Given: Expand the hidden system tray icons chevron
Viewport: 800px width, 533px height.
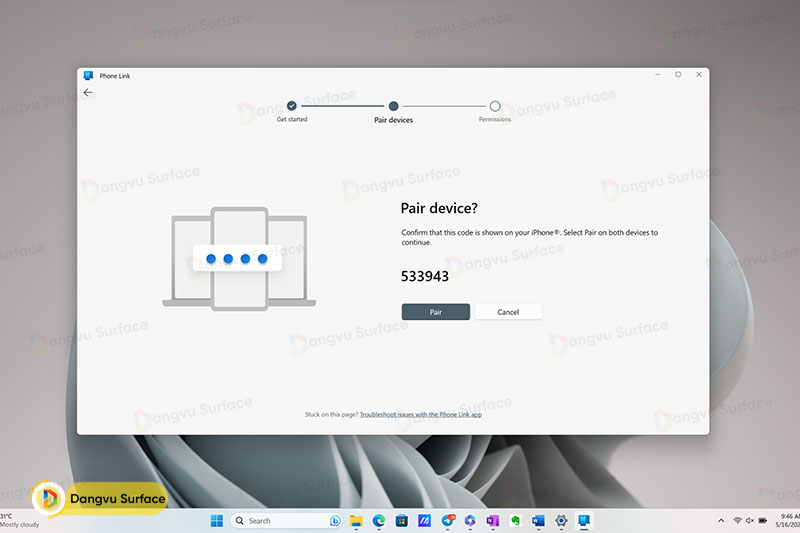Looking at the screenshot, I should (x=721, y=521).
